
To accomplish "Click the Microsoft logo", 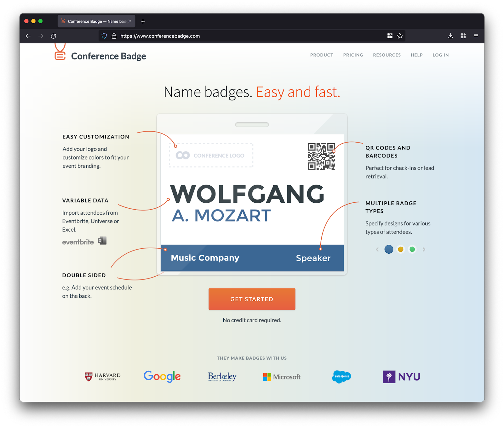I will click(x=282, y=377).
